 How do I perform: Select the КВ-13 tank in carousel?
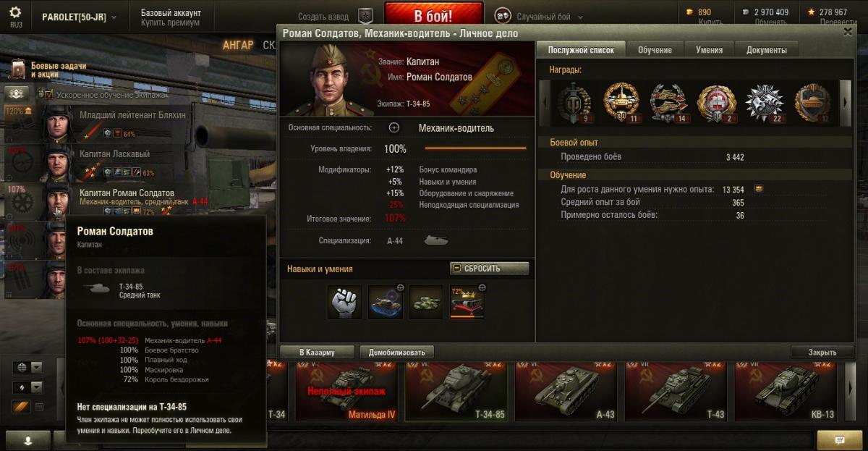click(787, 389)
